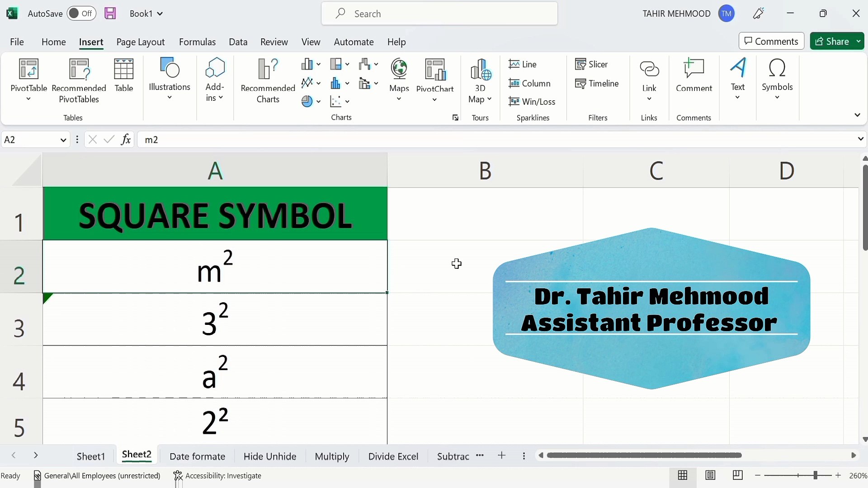The image size is (868, 488).
Task: Insert a Win/Loss sparkline
Action: click(x=532, y=102)
